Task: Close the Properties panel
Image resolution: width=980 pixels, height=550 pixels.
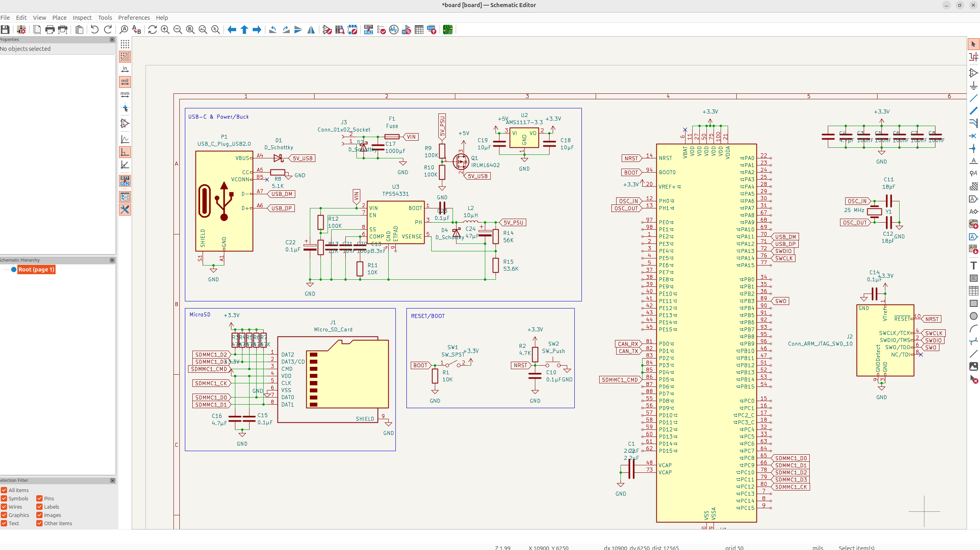Action: point(112,39)
